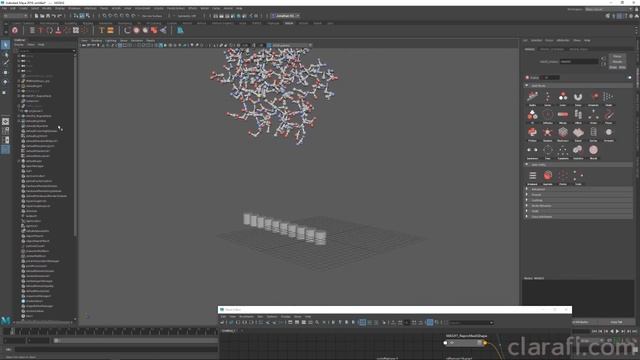
Task: Add a Replicator node in MASH panel
Action: (x=563, y=133)
